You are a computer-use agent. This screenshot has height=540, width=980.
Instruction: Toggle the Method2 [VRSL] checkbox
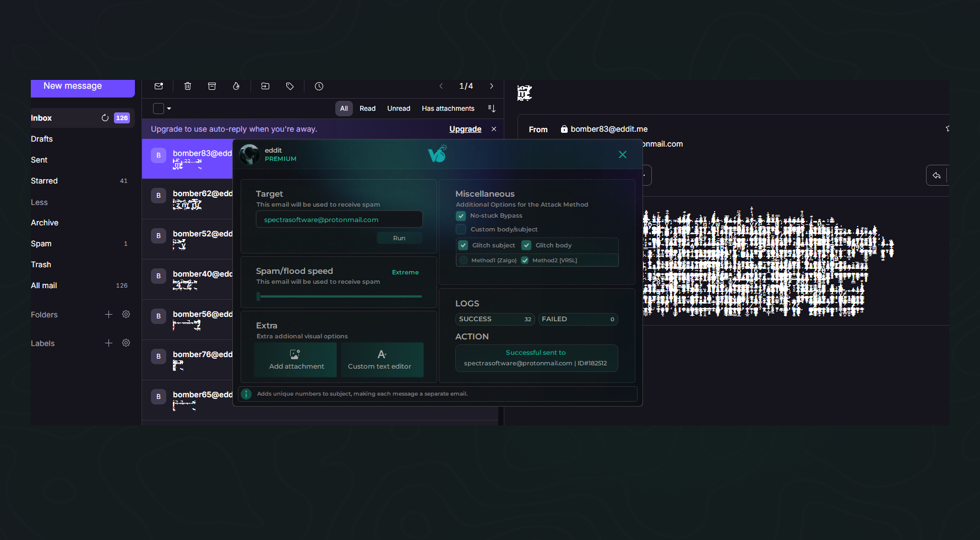525,260
